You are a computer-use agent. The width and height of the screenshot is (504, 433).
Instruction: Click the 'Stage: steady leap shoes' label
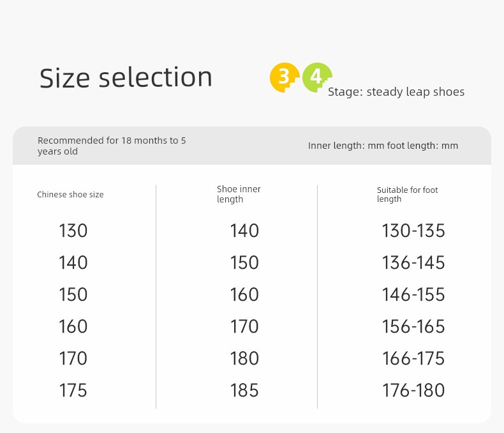pyautogui.click(x=396, y=92)
